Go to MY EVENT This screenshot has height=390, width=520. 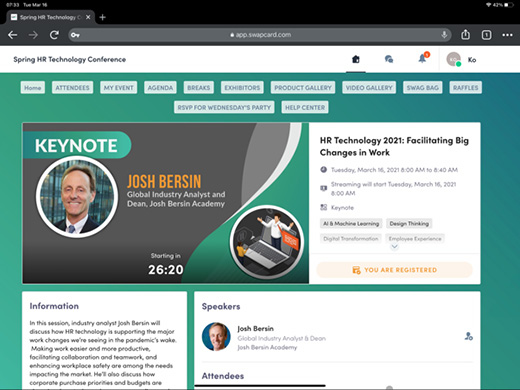118,88
